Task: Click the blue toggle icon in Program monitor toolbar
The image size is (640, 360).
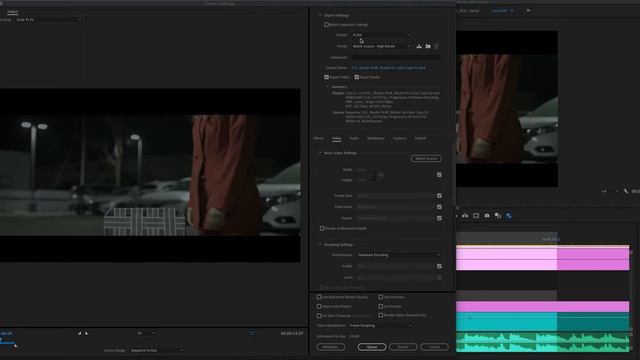Action: point(509,216)
